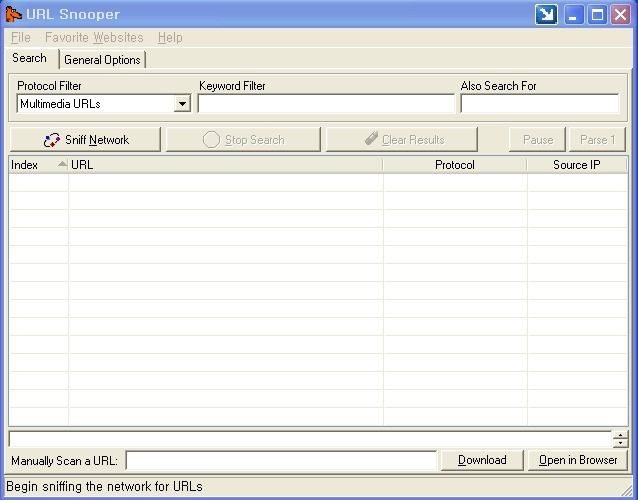Sort by the URL column header
Screen dimensions: 638x500
225,165
